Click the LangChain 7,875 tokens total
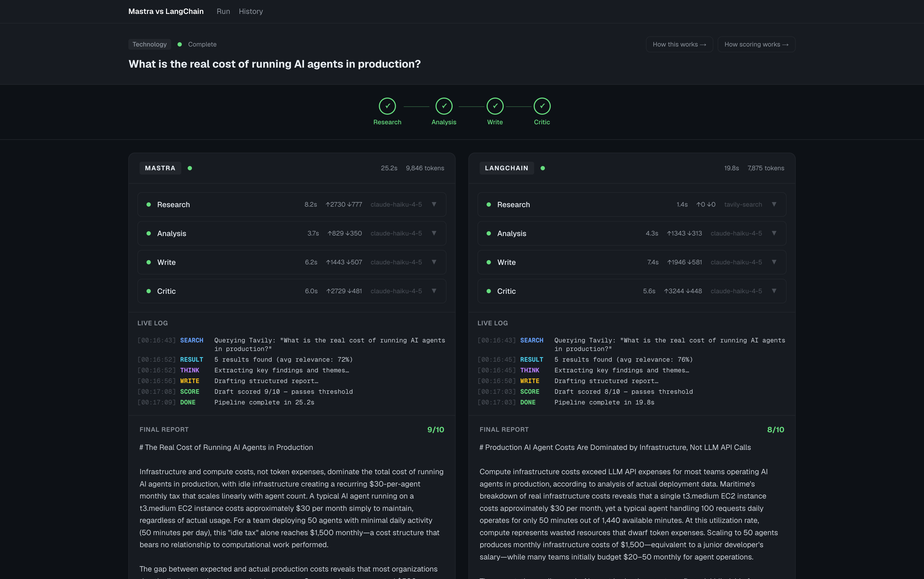924x579 pixels. click(x=766, y=168)
